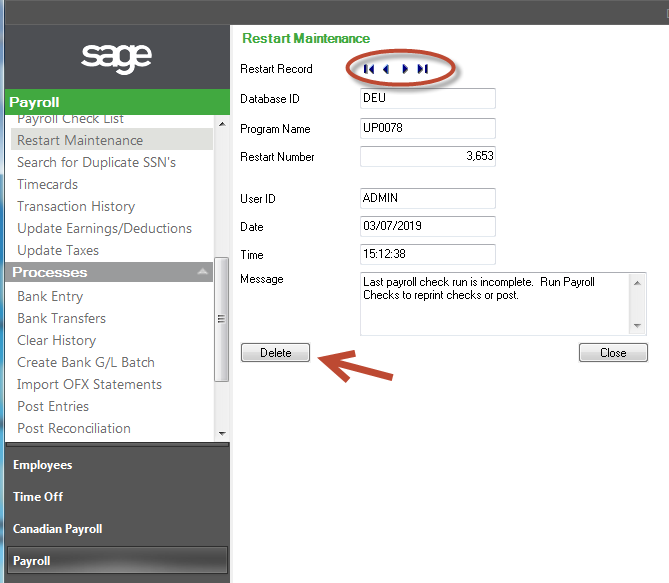
Task: Click the Program Name field
Action: coord(428,128)
